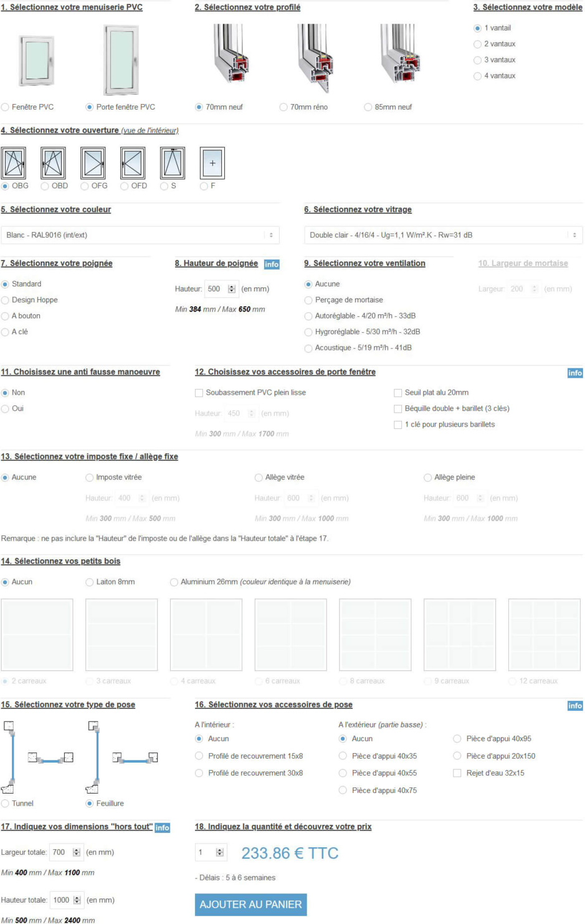Viewport: 585px width, 924px height.
Task: Click the info icon for accessoires de pose
Action: coord(576,705)
